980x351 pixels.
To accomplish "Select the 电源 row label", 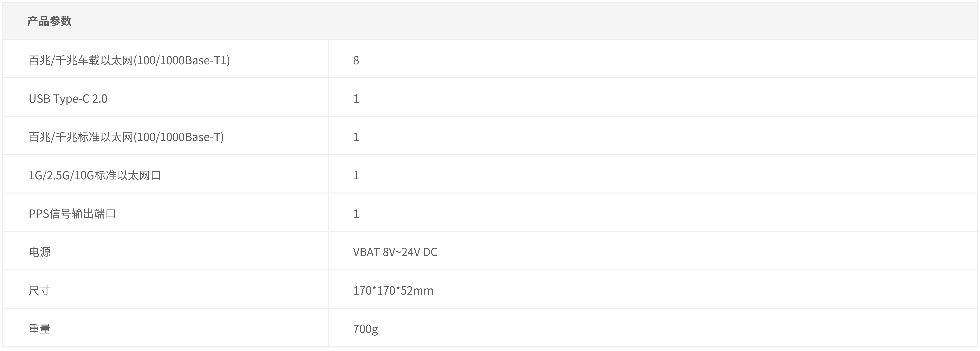I will point(40,252).
